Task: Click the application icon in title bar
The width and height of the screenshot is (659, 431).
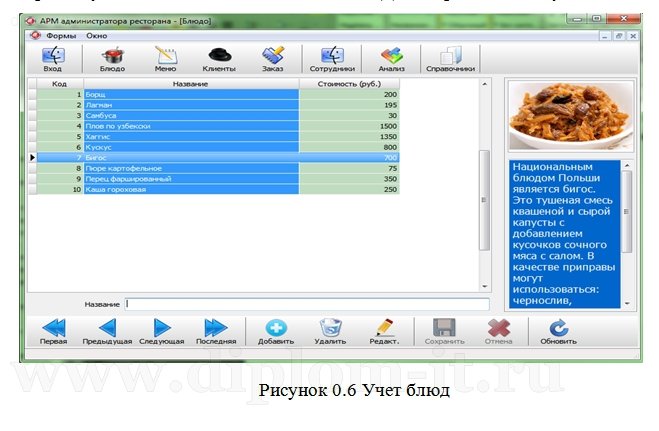Action: (30, 21)
